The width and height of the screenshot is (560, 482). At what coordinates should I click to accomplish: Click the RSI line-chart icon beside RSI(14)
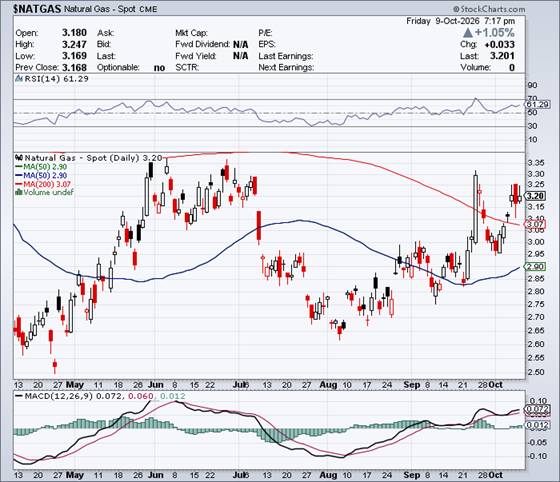click(19, 79)
